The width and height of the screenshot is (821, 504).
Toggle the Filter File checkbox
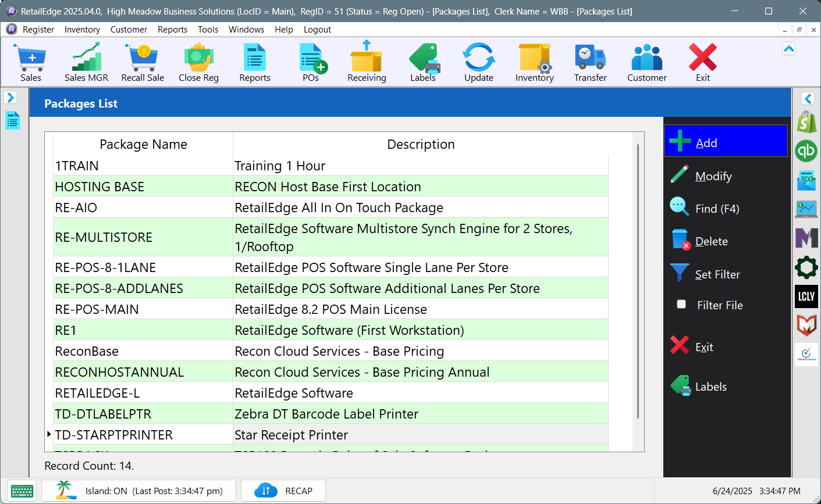(681, 304)
